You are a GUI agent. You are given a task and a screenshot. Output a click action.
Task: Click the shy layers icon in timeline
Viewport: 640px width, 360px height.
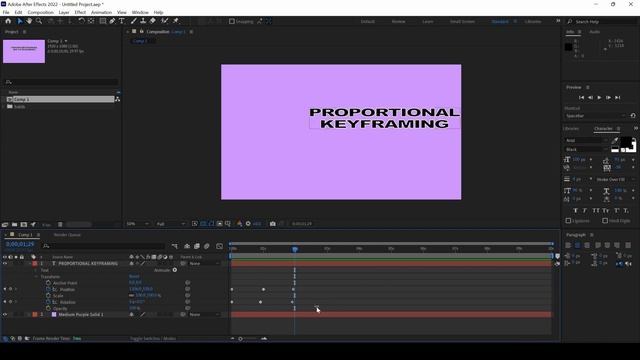point(187,246)
